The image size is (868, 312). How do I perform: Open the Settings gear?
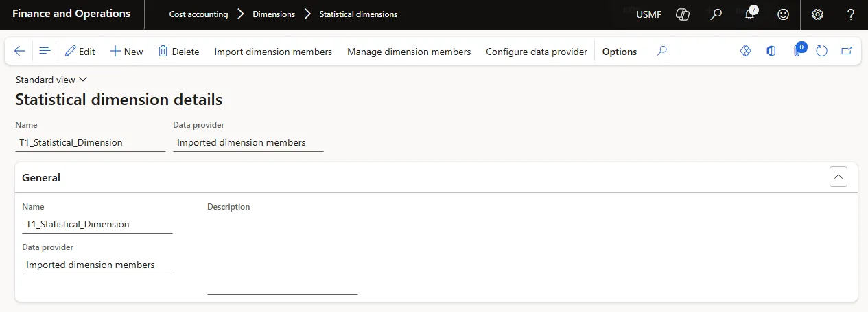[x=817, y=14]
